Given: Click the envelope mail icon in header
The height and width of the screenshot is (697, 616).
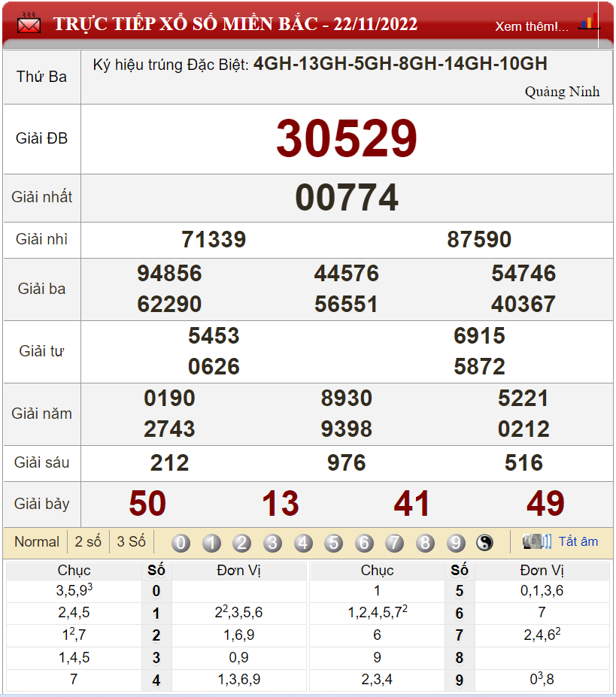Looking at the screenshot, I should coord(29,23).
